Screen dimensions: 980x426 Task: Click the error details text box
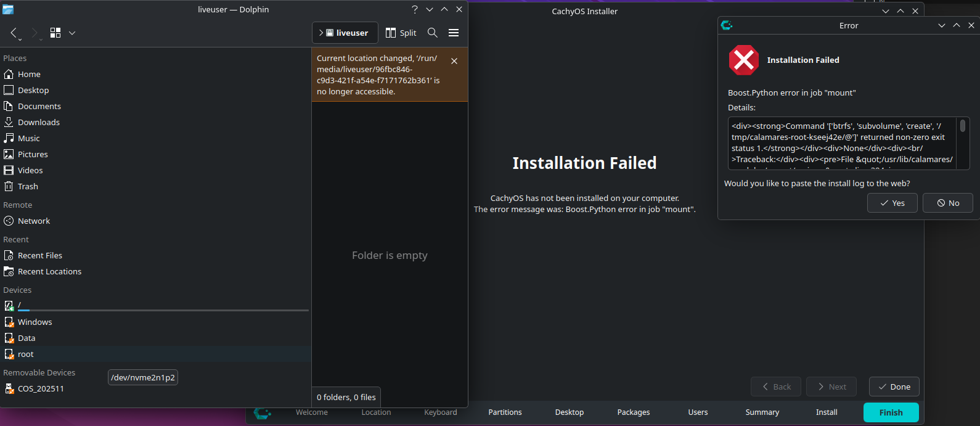(x=849, y=143)
